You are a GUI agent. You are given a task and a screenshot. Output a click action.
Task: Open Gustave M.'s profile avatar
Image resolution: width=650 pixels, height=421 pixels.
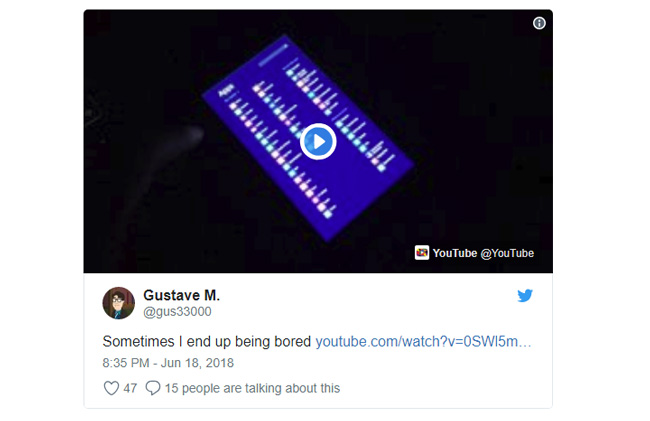tap(119, 303)
